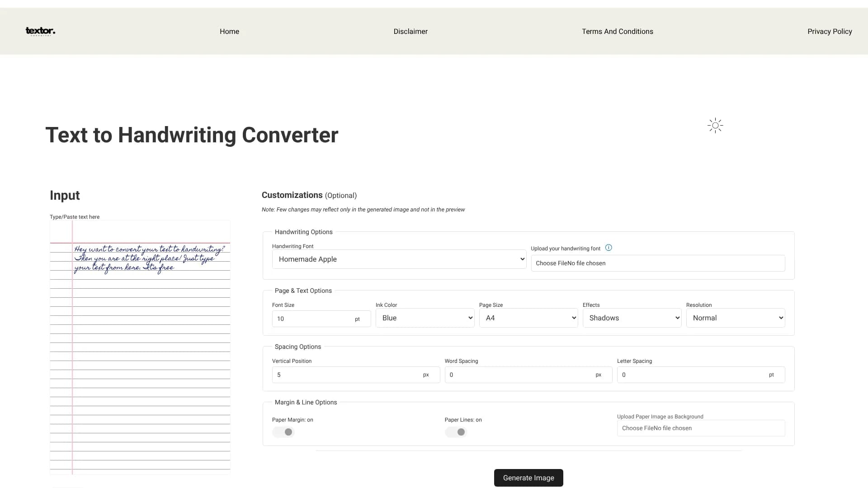Open the Disclaimer page
This screenshot has height=488, width=868.
point(410,31)
